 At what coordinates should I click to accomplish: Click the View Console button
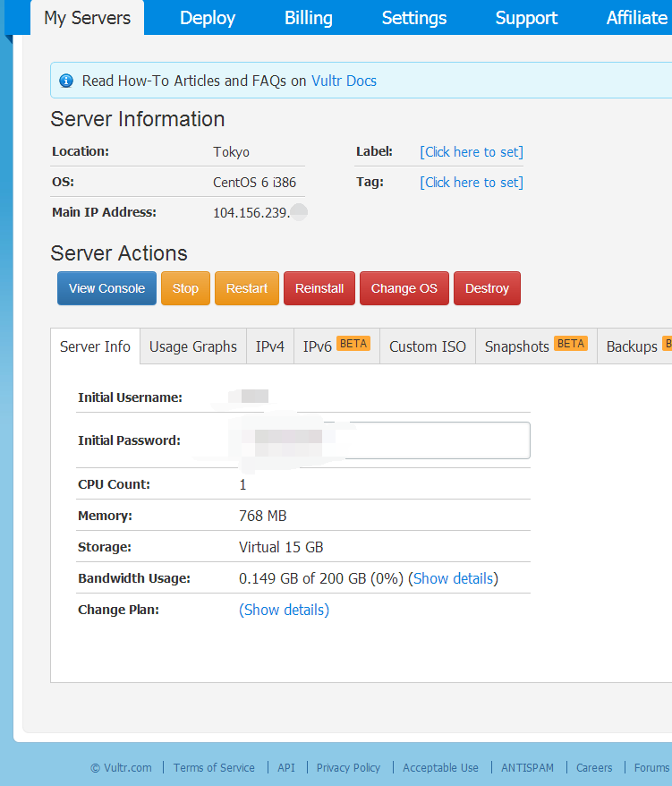click(106, 288)
